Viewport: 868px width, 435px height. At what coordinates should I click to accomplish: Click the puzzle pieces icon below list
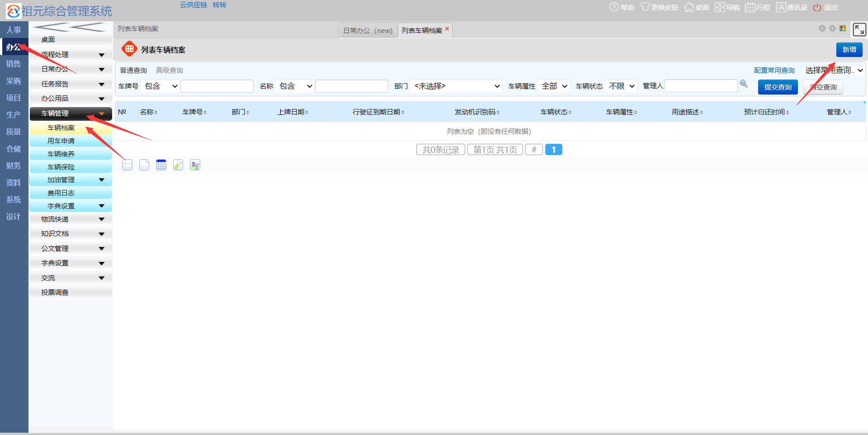(x=195, y=165)
